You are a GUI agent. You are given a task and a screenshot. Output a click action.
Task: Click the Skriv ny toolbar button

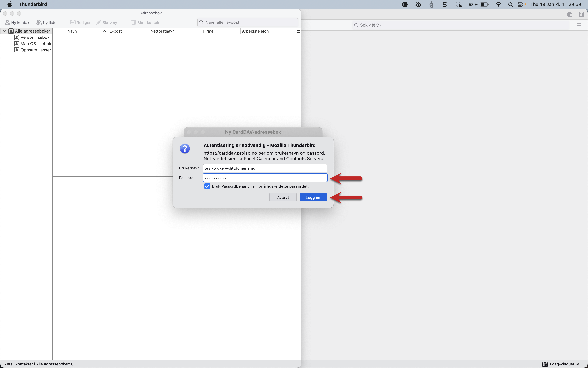click(x=106, y=22)
